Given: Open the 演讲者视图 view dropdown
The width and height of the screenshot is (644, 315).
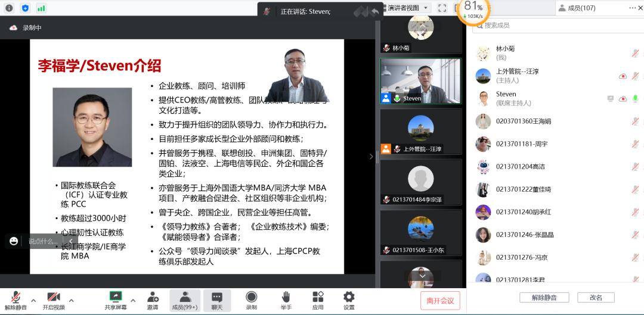Looking at the screenshot, I should point(407,8).
